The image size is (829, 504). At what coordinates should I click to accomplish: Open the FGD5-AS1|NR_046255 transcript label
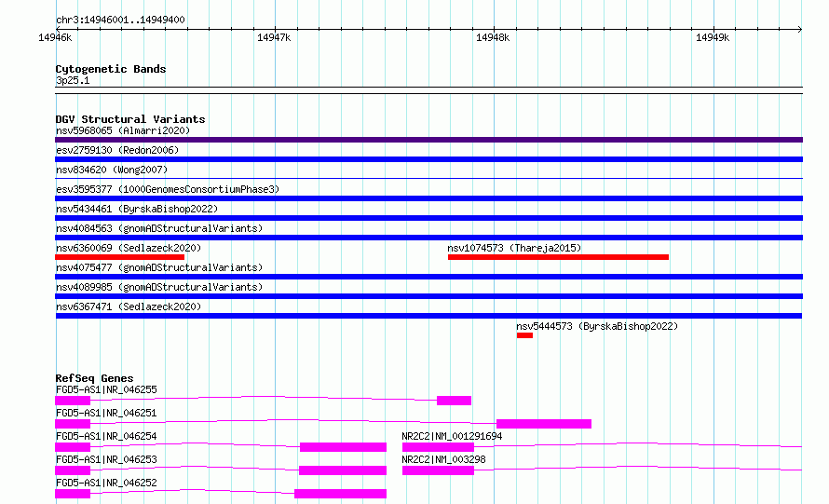click(106, 389)
